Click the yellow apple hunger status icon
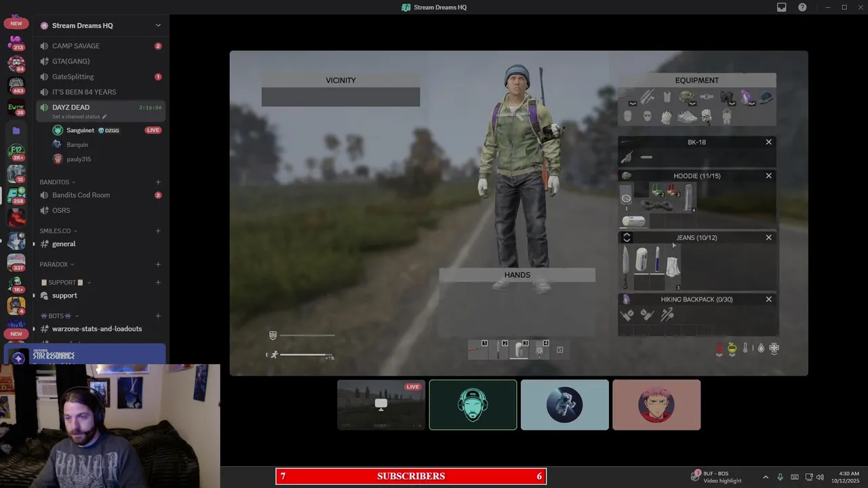 [732, 348]
